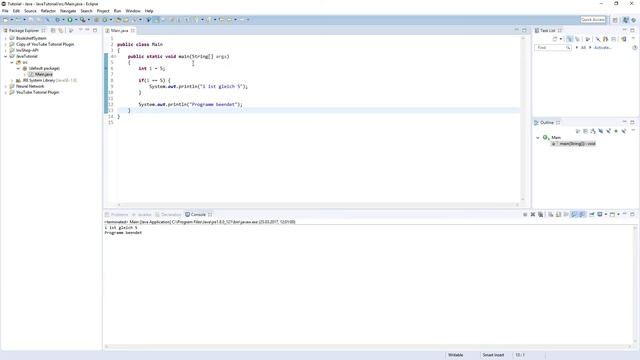Click the New Task icon in Task List
Viewport: 640px width, 360px height.
[x=555, y=39]
